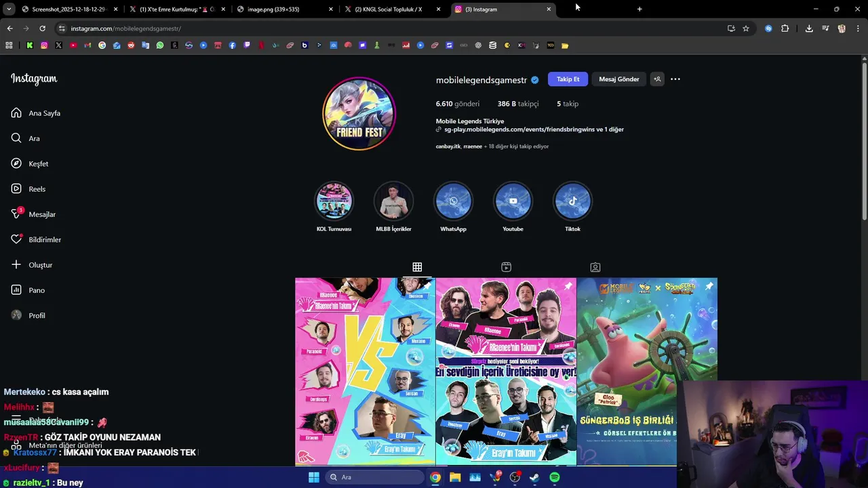This screenshot has height=488, width=868.
Task: Open Steam from the taskbar
Action: [534, 477]
